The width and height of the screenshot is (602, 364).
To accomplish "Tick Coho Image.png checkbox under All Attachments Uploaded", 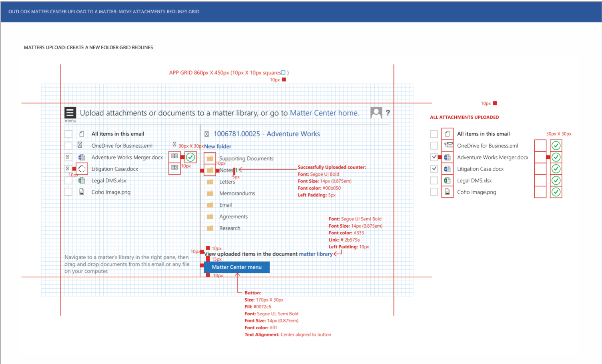I will tap(434, 192).
